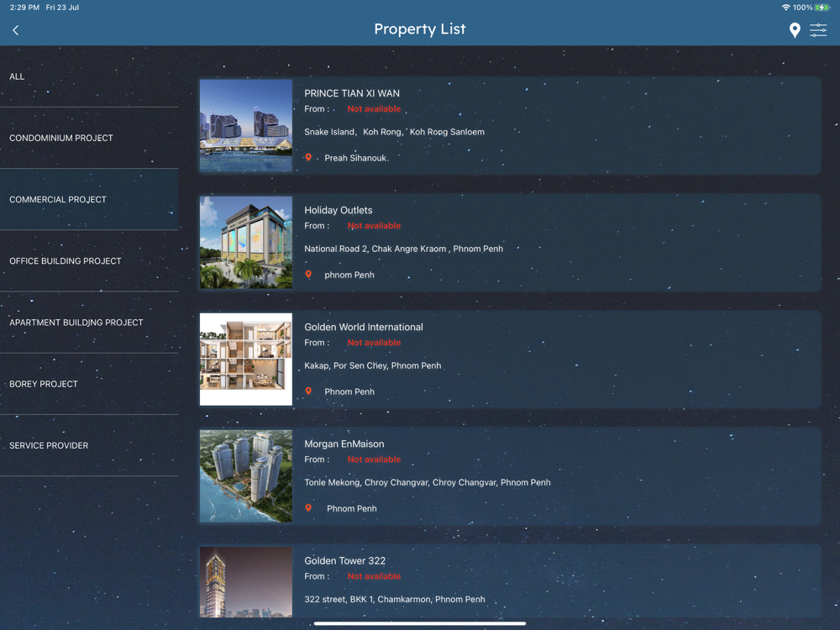Tap the location pin in Morgan EnMaison card

point(308,508)
